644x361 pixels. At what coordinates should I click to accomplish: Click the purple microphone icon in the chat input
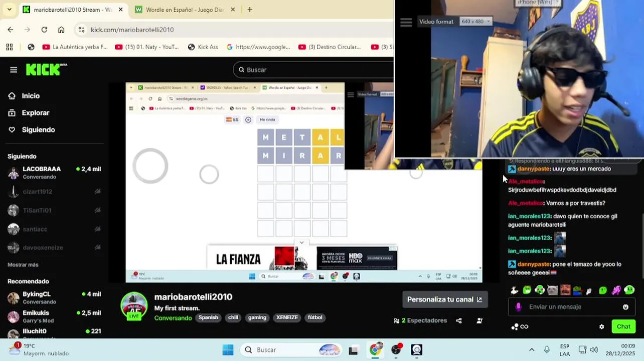click(x=518, y=307)
